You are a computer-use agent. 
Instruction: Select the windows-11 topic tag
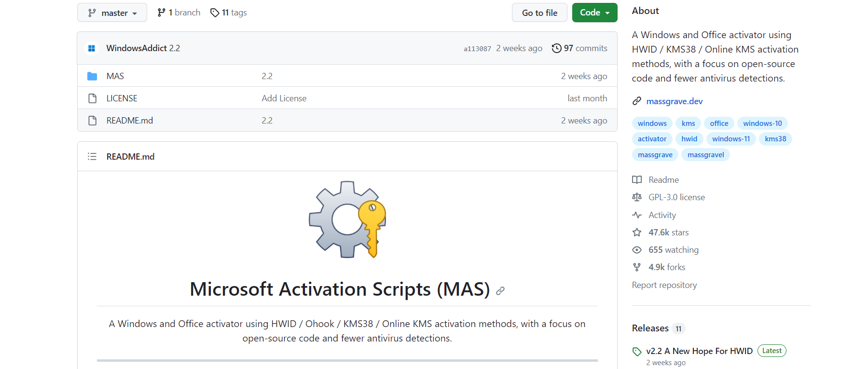point(730,139)
